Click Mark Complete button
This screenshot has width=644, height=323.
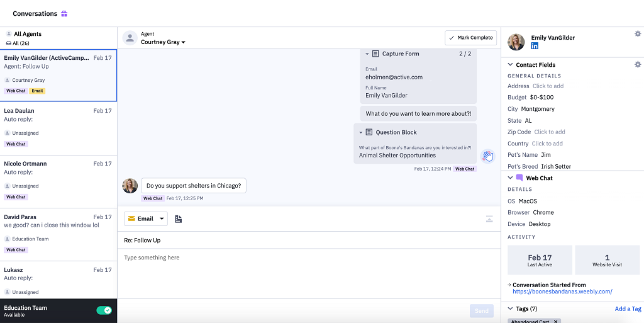(470, 38)
